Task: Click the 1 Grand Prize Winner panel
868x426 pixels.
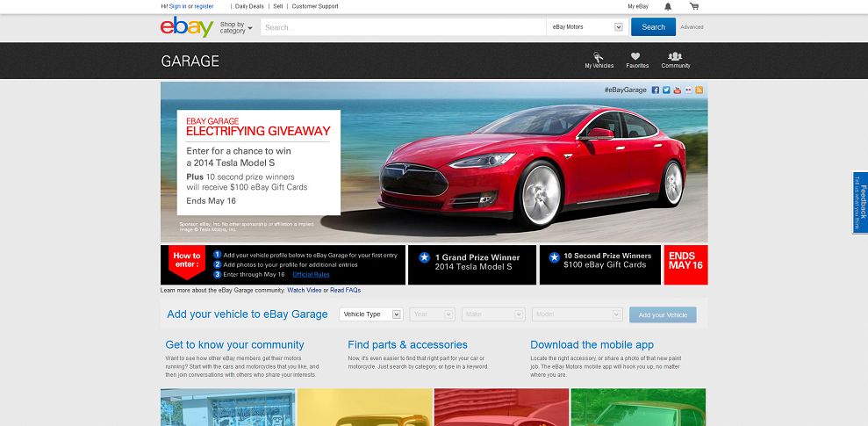Action: 472,264
